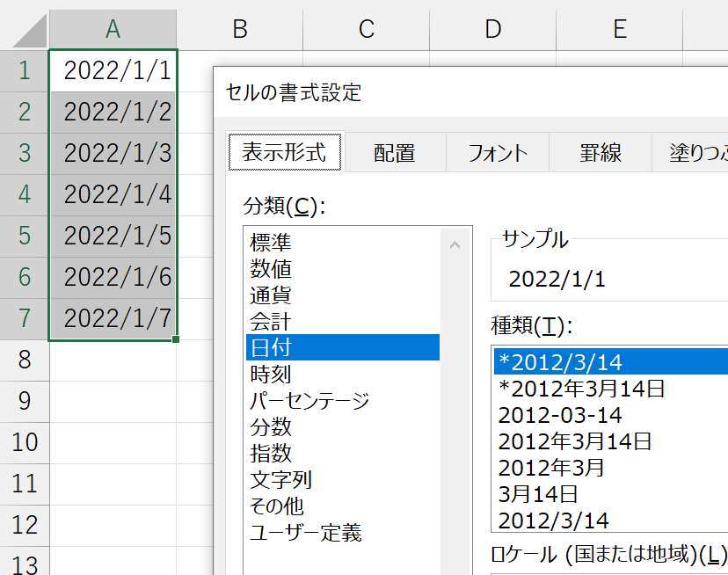
Task: Select row 11 header
Action: tap(24, 484)
